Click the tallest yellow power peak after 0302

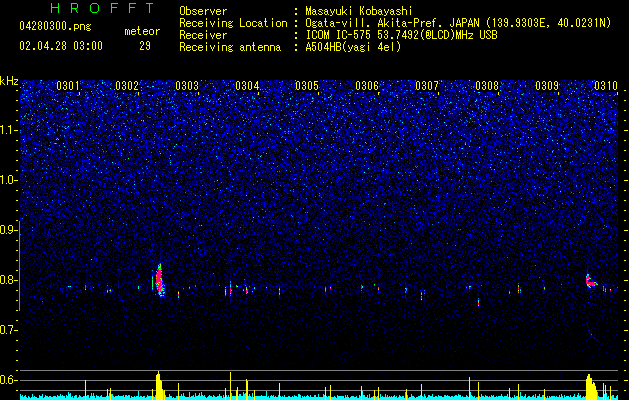click(159, 386)
